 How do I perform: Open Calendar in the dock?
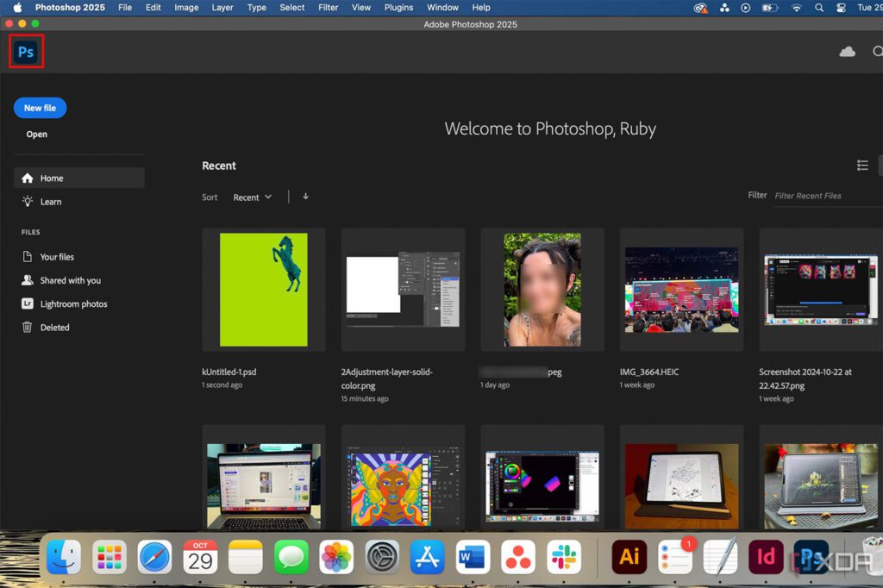tap(200, 557)
